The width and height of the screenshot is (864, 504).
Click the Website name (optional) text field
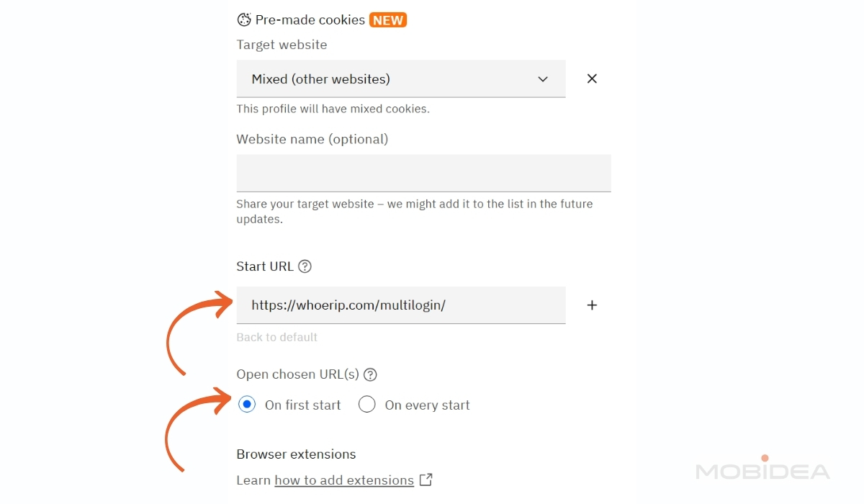423,173
